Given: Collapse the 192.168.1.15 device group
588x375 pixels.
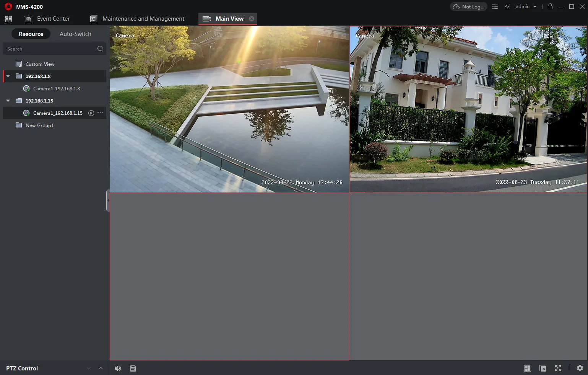Looking at the screenshot, I should pyautogui.click(x=8, y=101).
